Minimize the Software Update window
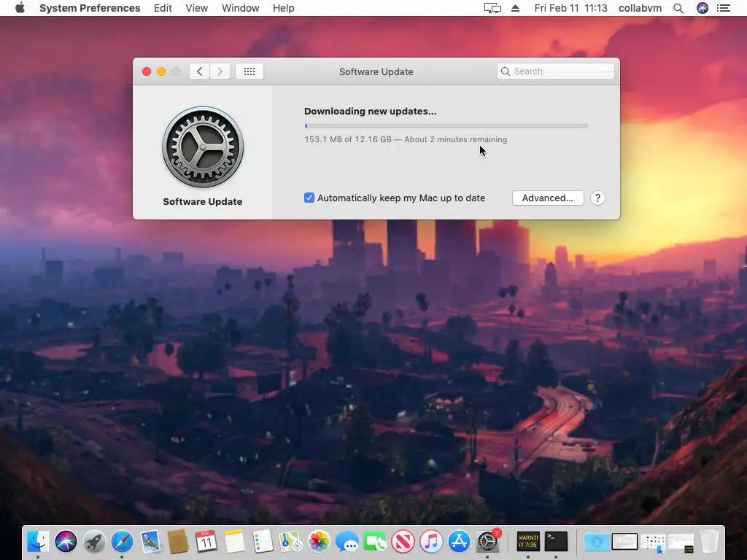Screen dimensions: 747x560 coord(161,71)
